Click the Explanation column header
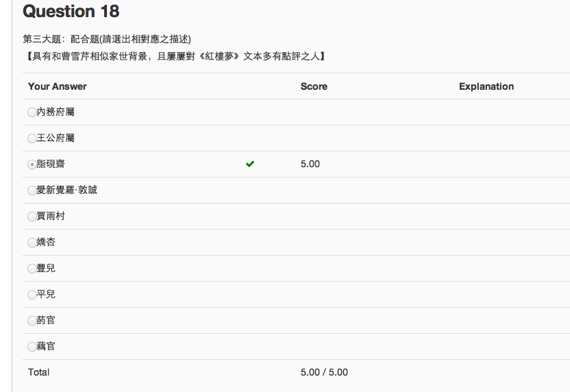Image resolution: width=570 pixels, height=392 pixels. point(486,86)
